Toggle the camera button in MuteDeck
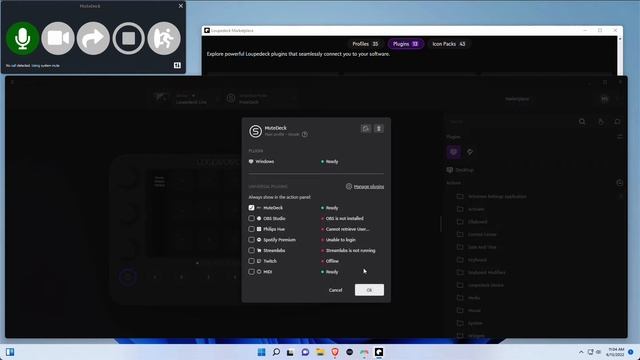This screenshot has width=640, height=360. (x=58, y=38)
